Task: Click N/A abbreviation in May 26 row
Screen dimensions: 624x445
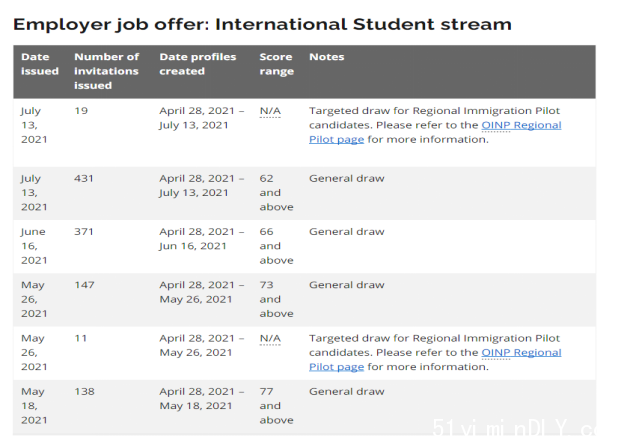Action: coord(270,338)
